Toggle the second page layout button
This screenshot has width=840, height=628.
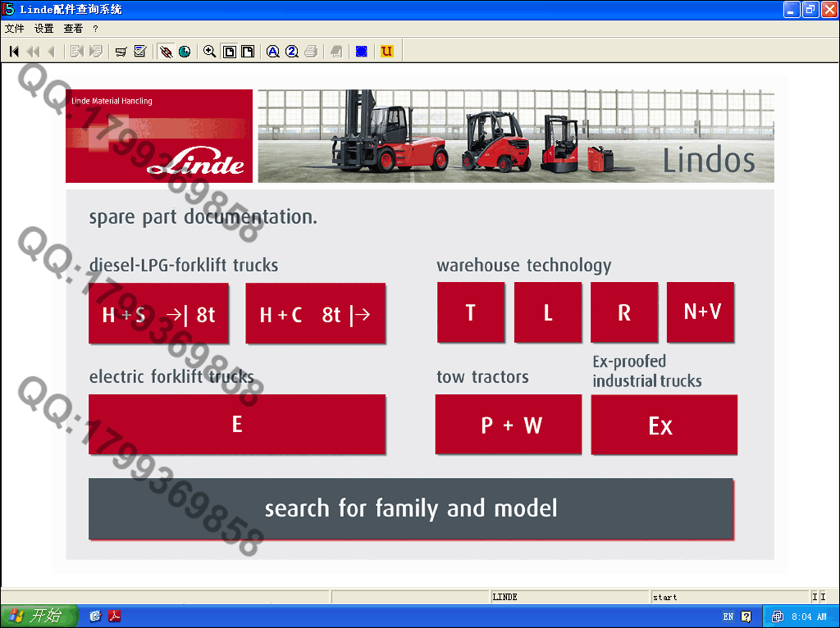(x=247, y=52)
